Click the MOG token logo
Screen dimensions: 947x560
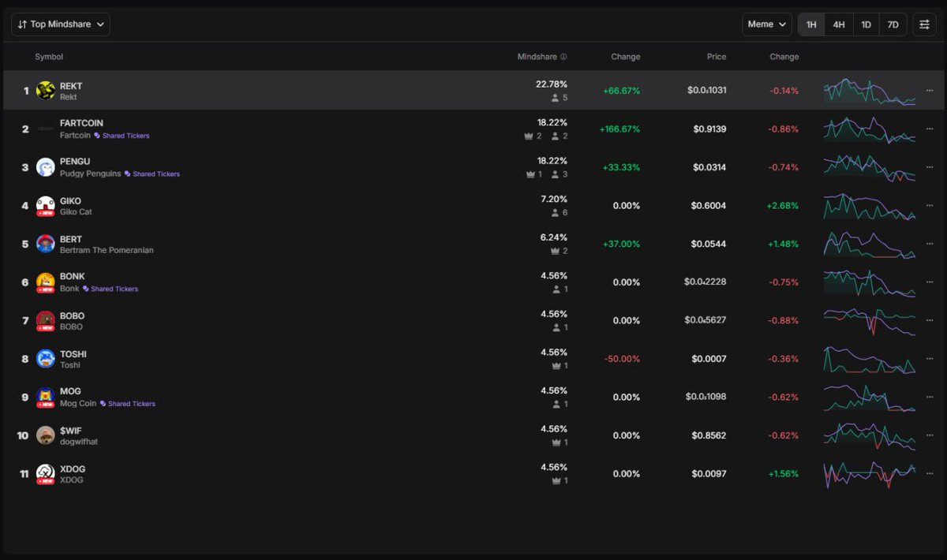pyautogui.click(x=46, y=397)
